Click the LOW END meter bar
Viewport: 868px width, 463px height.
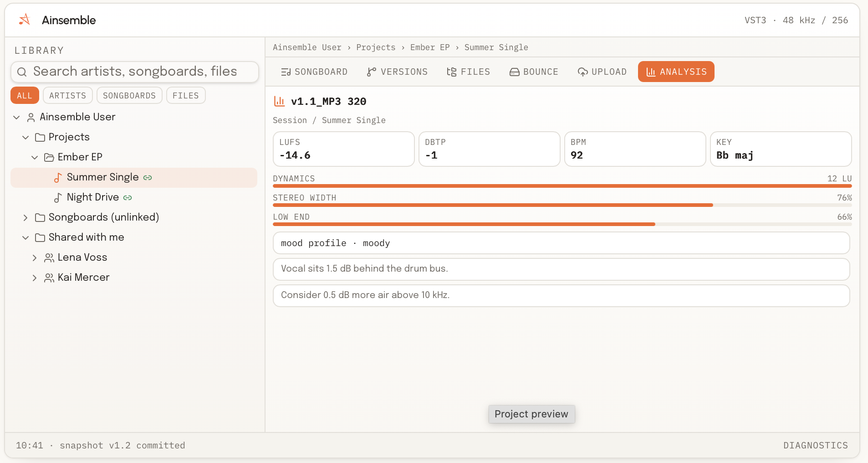tap(562, 224)
